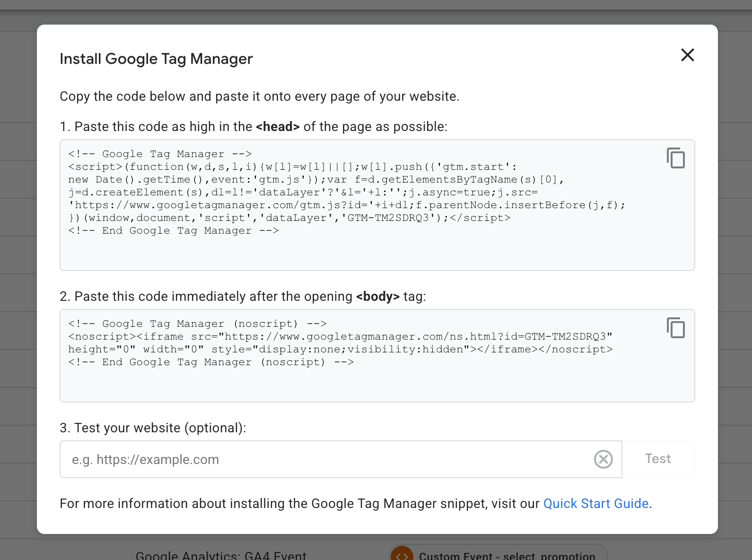Close the Install Google Tag Manager dialog

click(687, 55)
